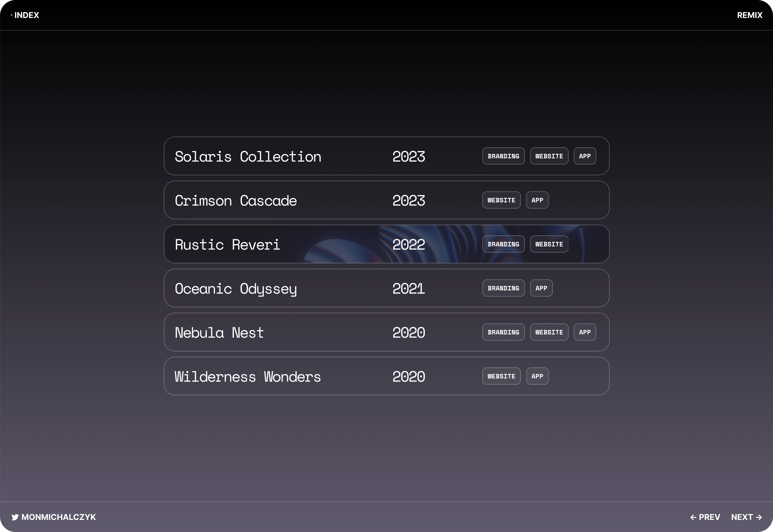This screenshot has height=532, width=773.
Task: Click the Twitter bird icon
Action: tap(15, 517)
